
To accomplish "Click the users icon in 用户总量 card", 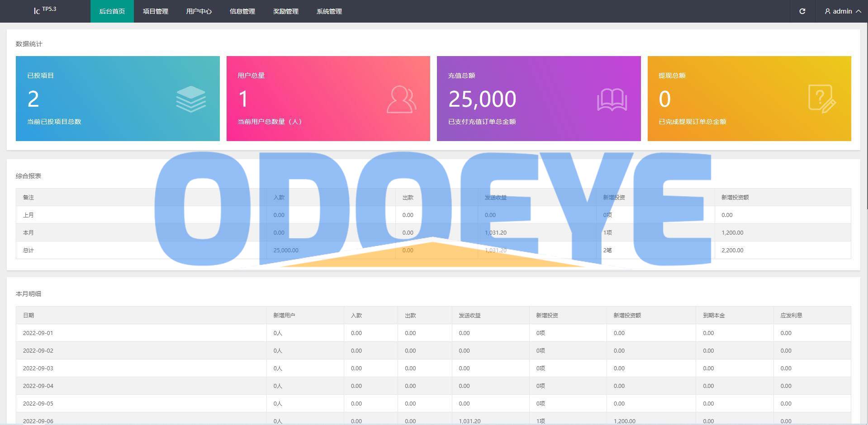I will [x=401, y=99].
